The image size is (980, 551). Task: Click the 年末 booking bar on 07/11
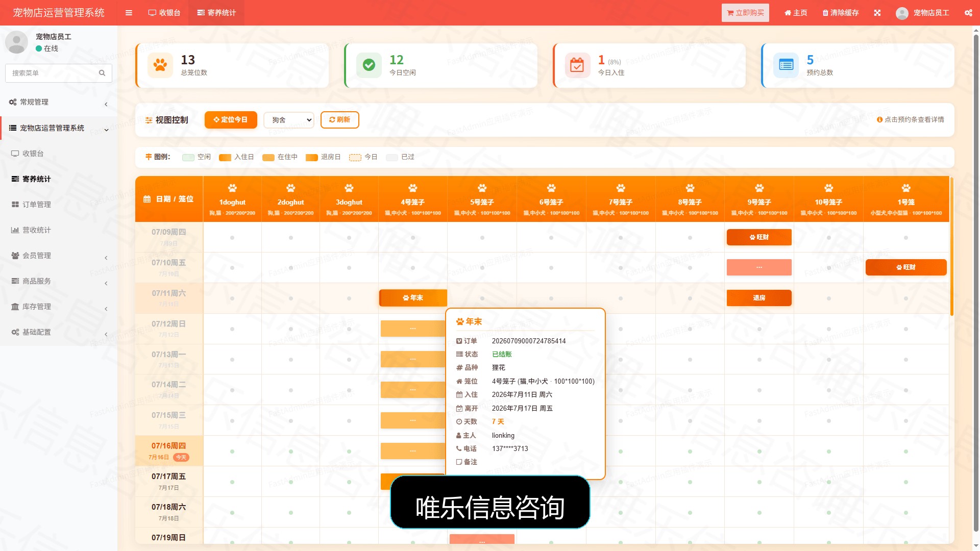click(x=413, y=298)
